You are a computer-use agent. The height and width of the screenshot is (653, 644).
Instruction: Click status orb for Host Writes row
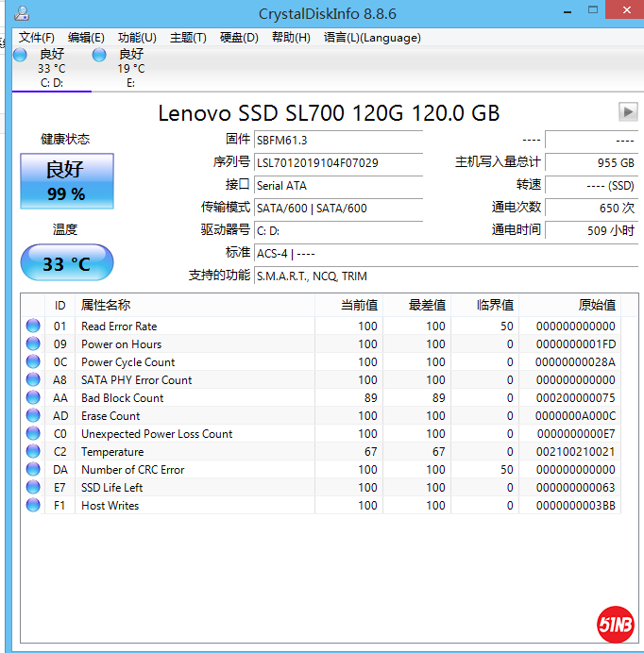pyautogui.click(x=33, y=506)
